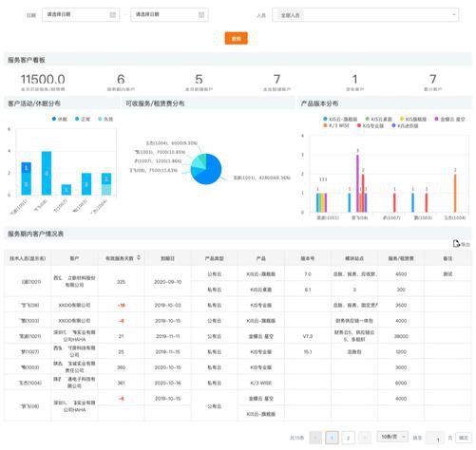This screenshot has width=476, height=450.
Task: Switch to page 2 of the table
Action: [x=348, y=438]
